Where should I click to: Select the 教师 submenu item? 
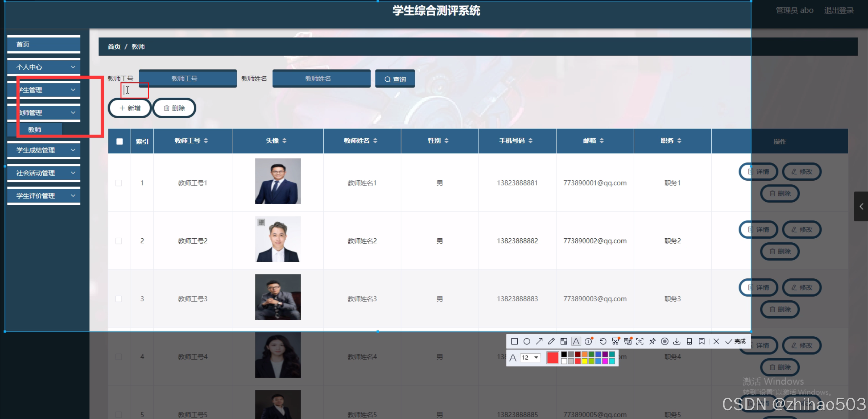(x=35, y=129)
